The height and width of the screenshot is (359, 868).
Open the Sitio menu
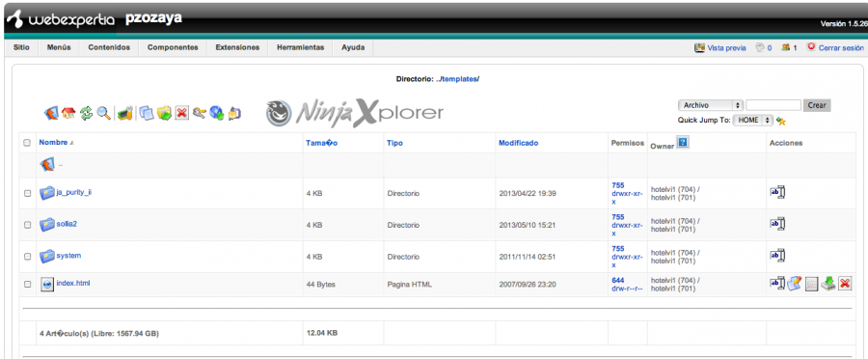pyautogui.click(x=21, y=47)
